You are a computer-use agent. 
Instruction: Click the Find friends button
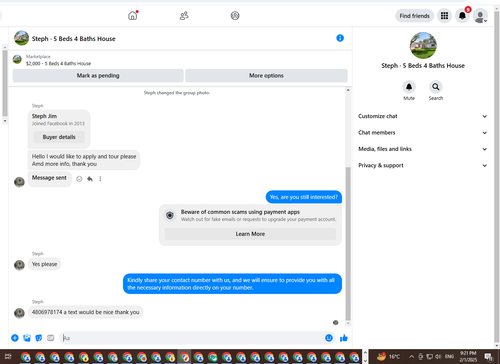pos(414,16)
